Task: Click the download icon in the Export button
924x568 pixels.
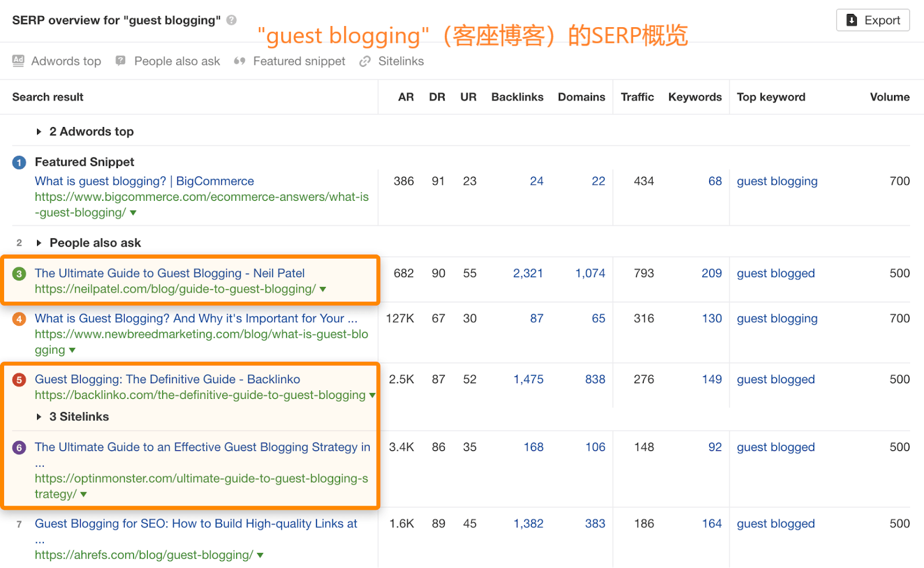Action: [852, 20]
